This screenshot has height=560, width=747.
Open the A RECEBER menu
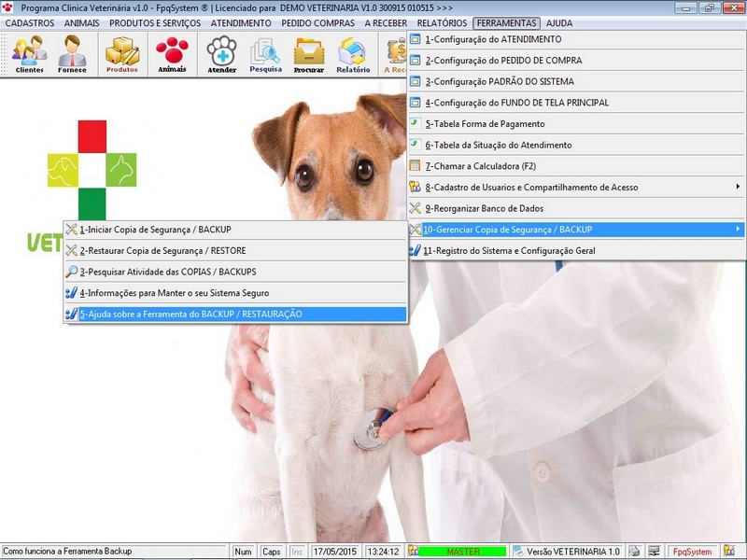pos(386,22)
